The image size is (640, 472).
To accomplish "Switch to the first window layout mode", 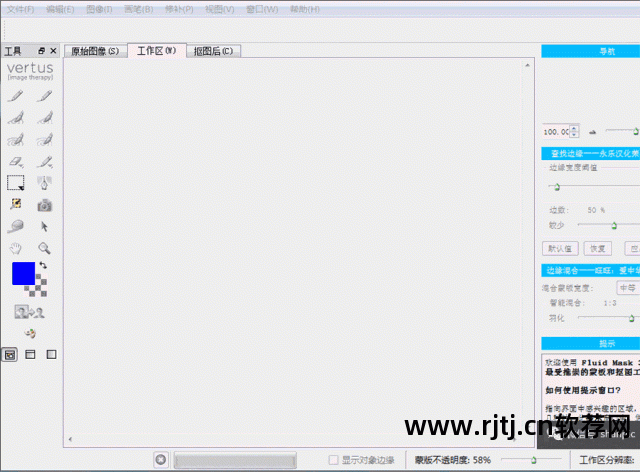I will pyautogui.click(x=10, y=355).
